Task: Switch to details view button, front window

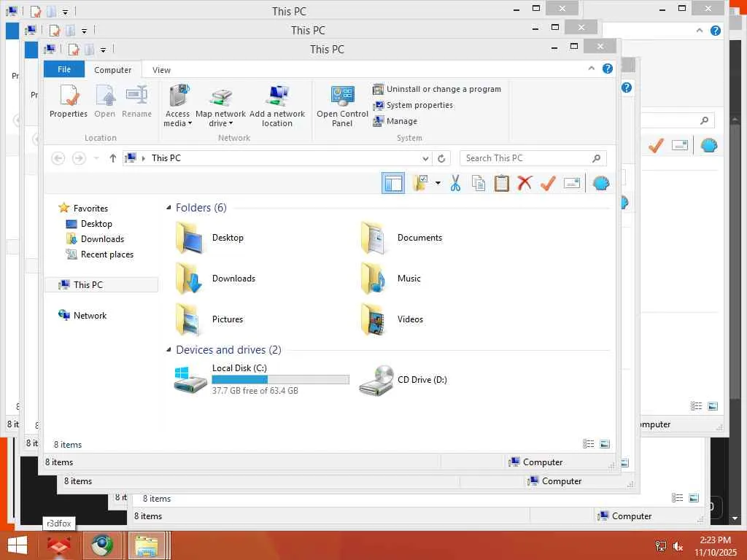Action: (x=589, y=444)
